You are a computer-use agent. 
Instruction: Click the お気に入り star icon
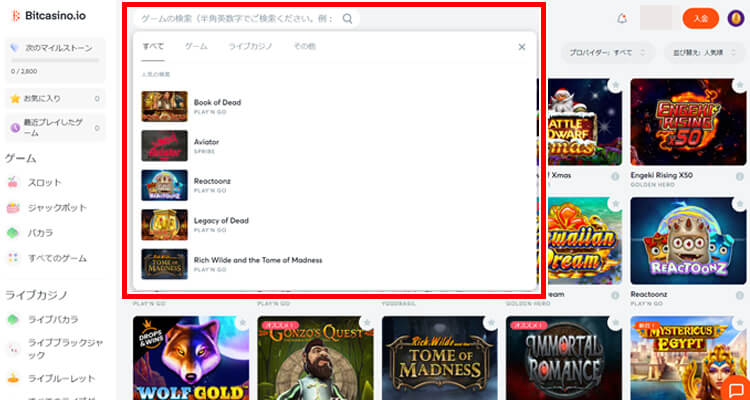15,99
